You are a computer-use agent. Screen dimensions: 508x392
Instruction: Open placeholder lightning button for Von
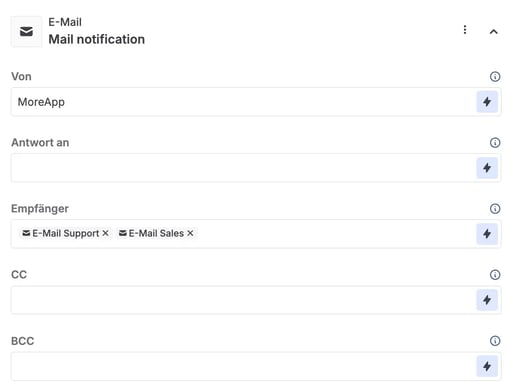click(487, 102)
